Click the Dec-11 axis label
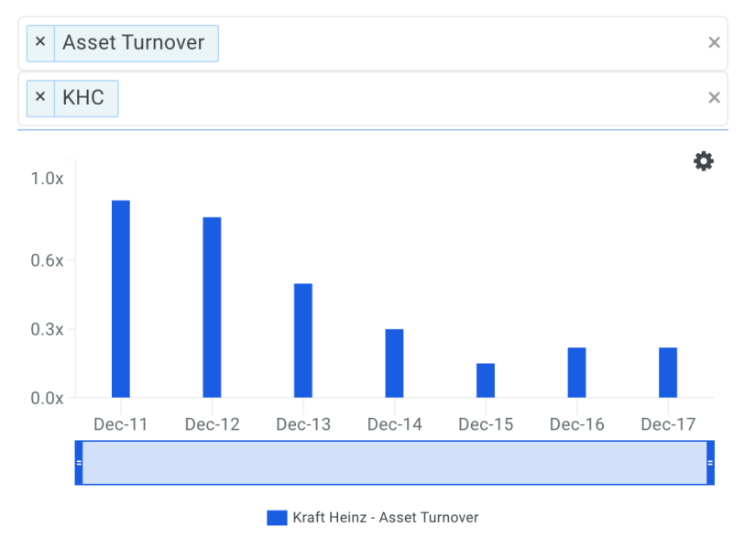This screenshot has width=756, height=560. click(x=121, y=424)
